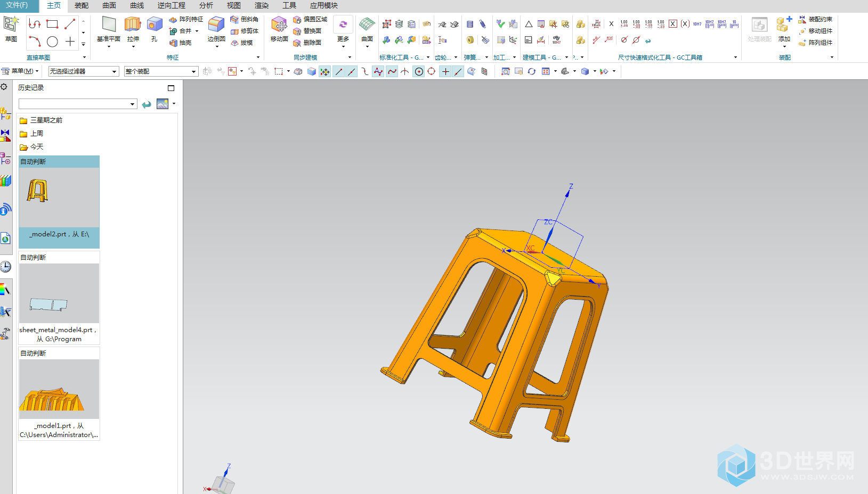Expand the 特征 group options arrow

258,57
